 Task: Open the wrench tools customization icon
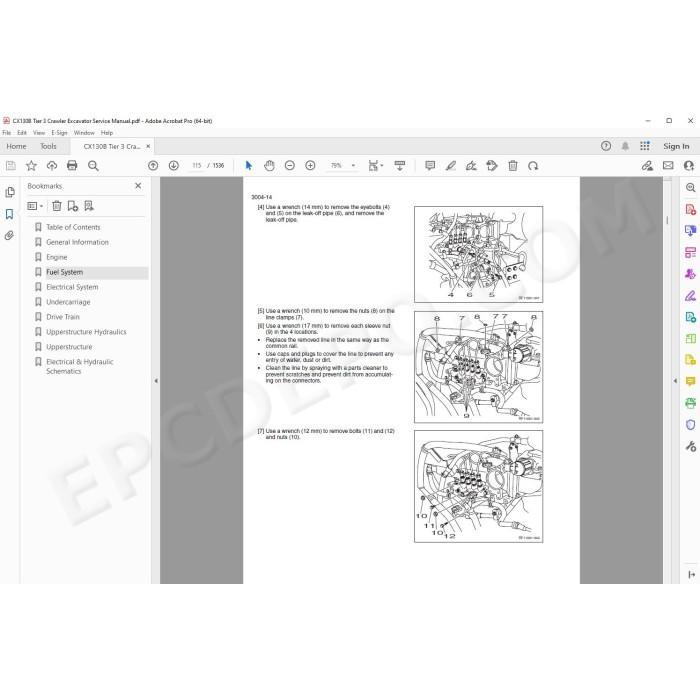pos(690,446)
